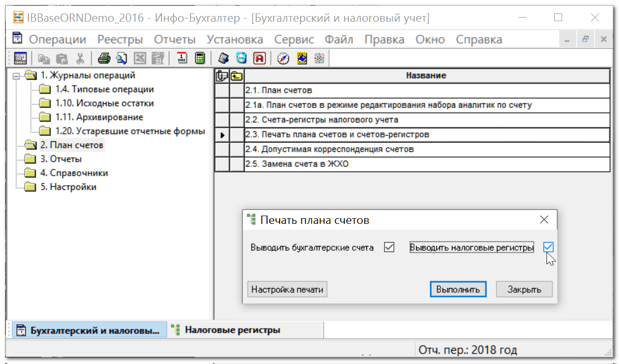This screenshot has width=619, height=364.
Task: Click the folder-up column header icon
Action: click(x=237, y=75)
